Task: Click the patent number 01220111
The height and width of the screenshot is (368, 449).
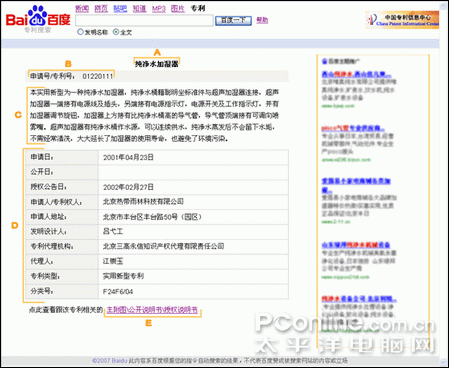Action: tap(98, 76)
